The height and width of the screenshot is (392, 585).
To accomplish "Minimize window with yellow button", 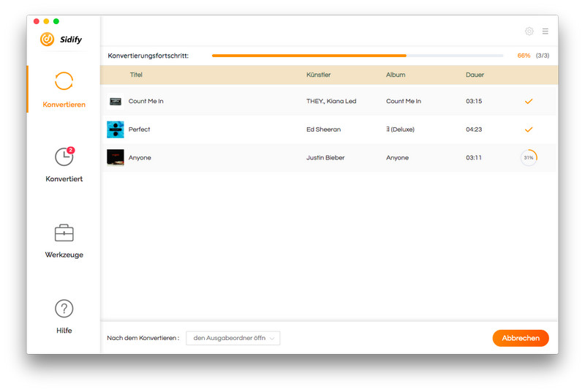I will 46,21.
